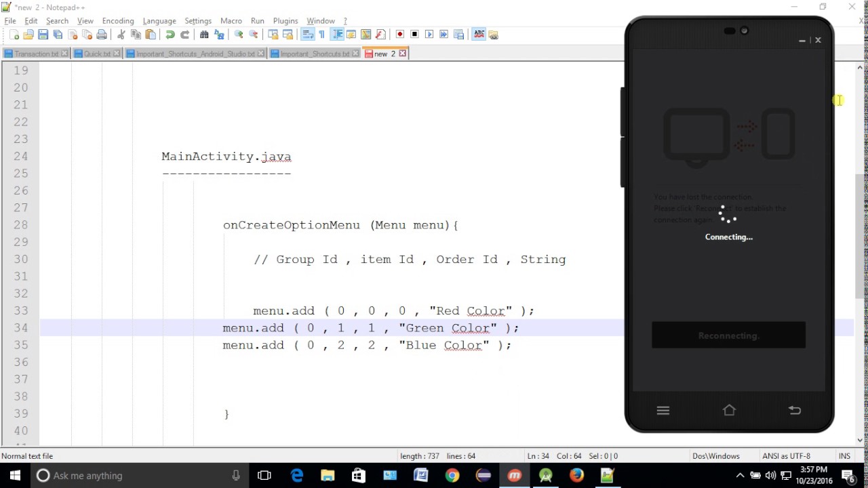Screen dimensions: 868x488
Task: Toggle synchronize horizontal scrolling icon
Action: coord(288,35)
